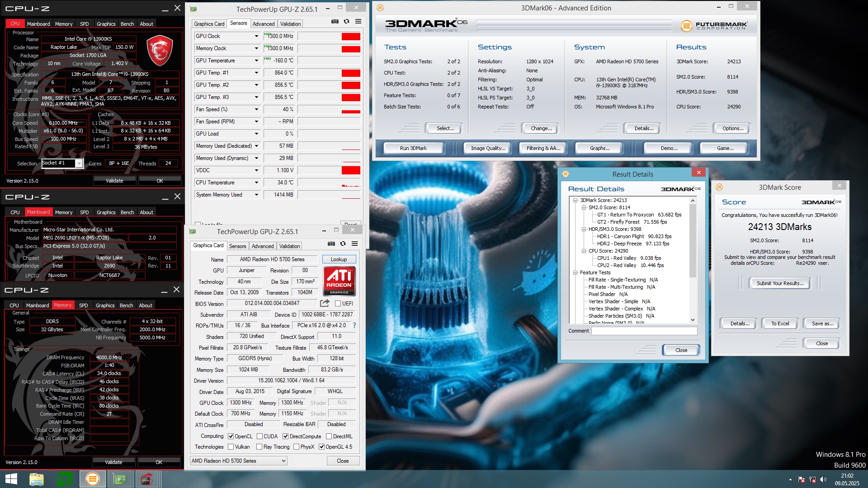Viewport: 868px width, 488px height.
Task: Toggle the UEFI checkbox
Action: pyautogui.click(x=338, y=304)
